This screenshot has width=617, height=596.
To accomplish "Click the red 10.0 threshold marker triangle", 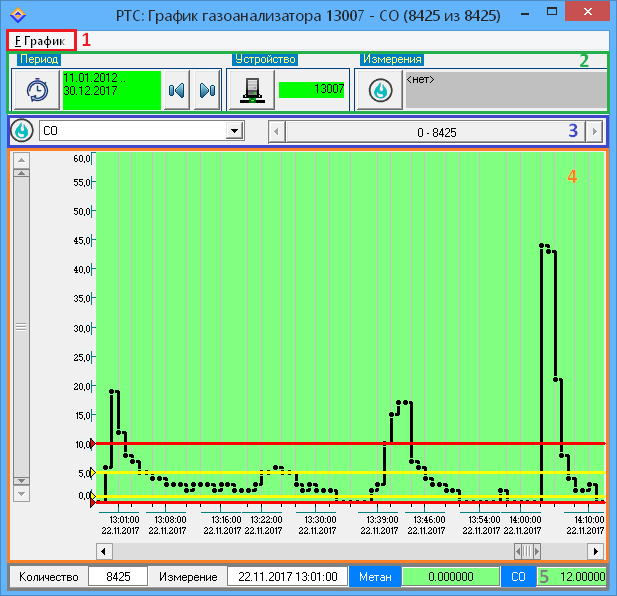I will point(93,443).
